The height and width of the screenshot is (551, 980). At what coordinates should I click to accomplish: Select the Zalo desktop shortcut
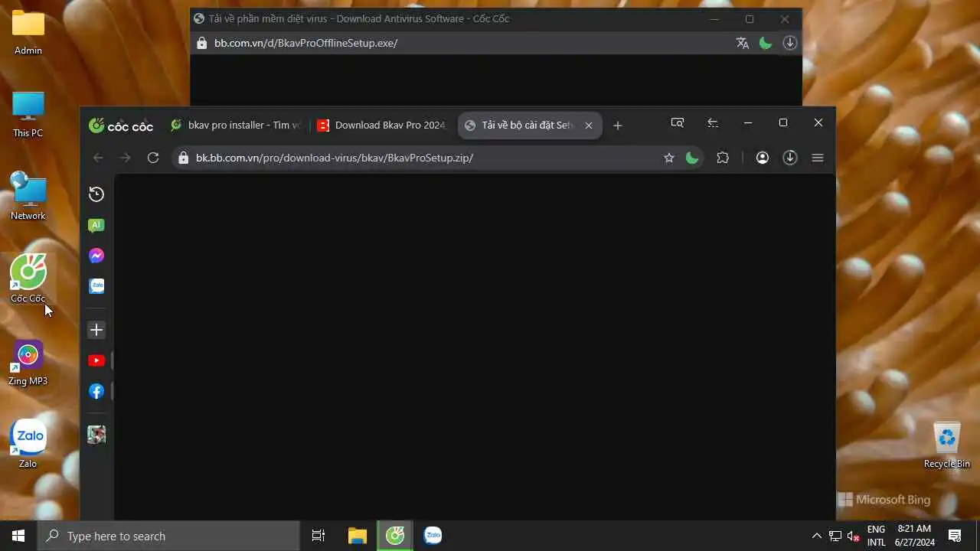pyautogui.click(x=28, y=445)
